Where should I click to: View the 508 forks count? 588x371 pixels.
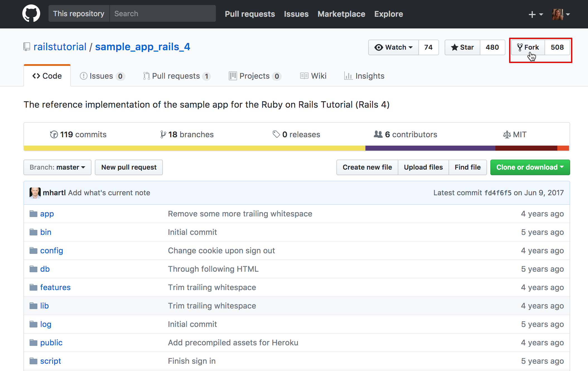click(x=557, y=47)
